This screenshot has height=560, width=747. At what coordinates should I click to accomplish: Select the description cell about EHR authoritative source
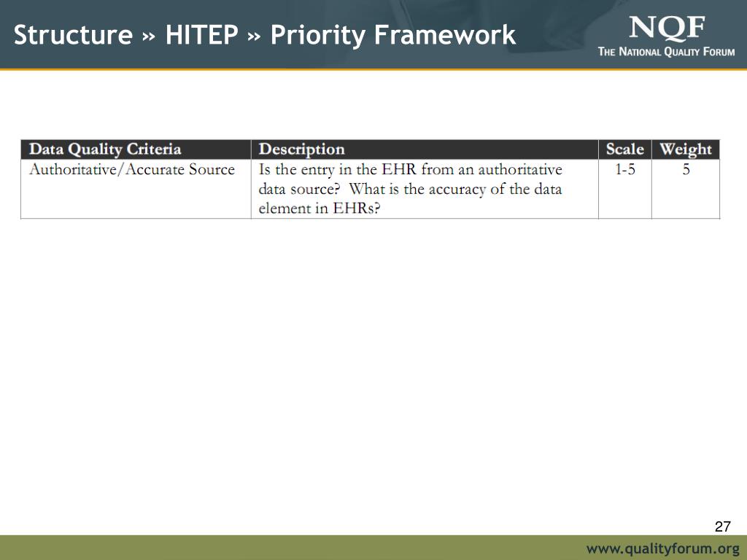click(425, 189)
